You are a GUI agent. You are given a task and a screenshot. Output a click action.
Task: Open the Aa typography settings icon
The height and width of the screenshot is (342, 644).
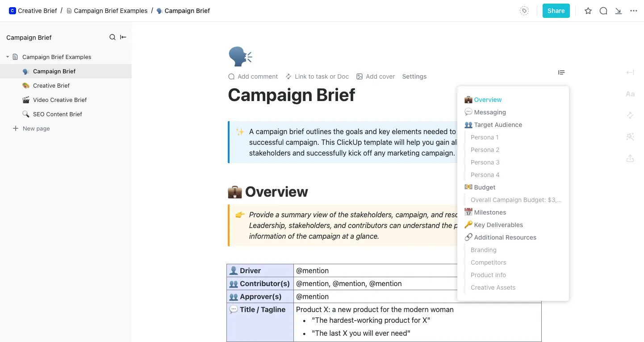[630, 94]
